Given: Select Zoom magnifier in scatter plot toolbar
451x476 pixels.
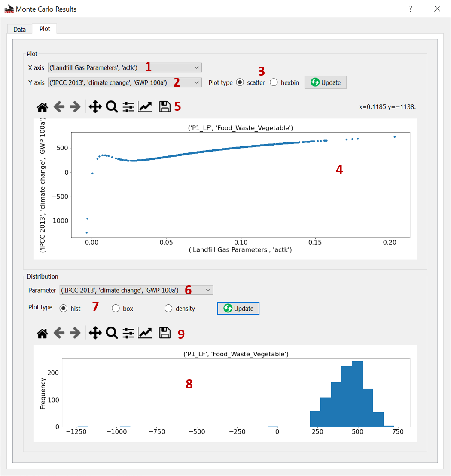Looking at the screenshot, I should tap(112, 107).
